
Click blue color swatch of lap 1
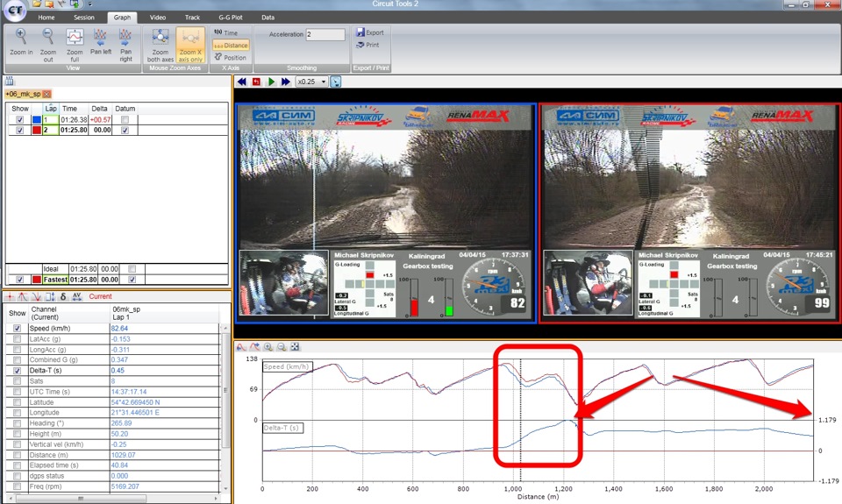click(x=37, y=120)
